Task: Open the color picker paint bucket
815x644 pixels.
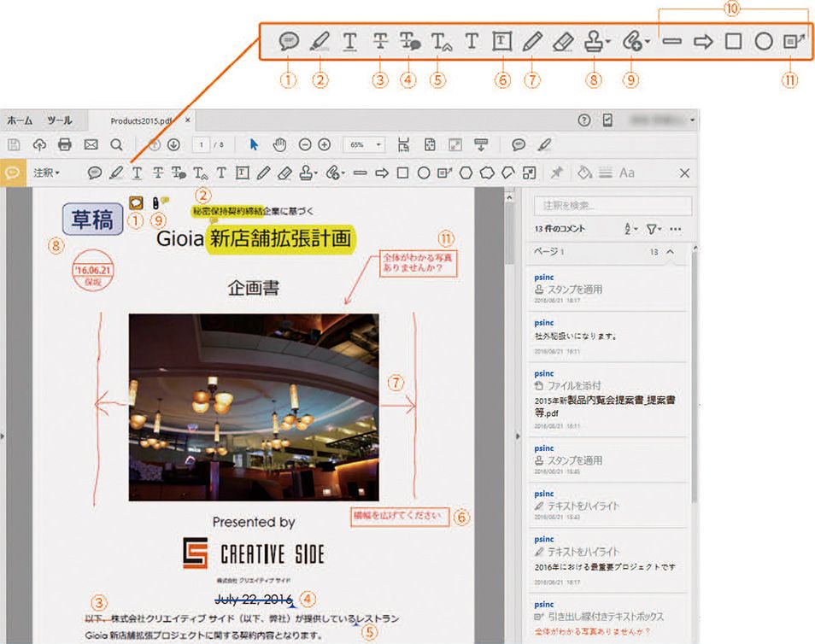Action: [x=584, y=172]
